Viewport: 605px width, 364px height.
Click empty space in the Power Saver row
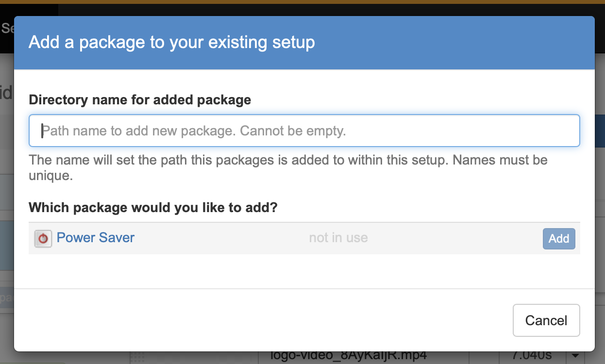(x=437, y=238)
